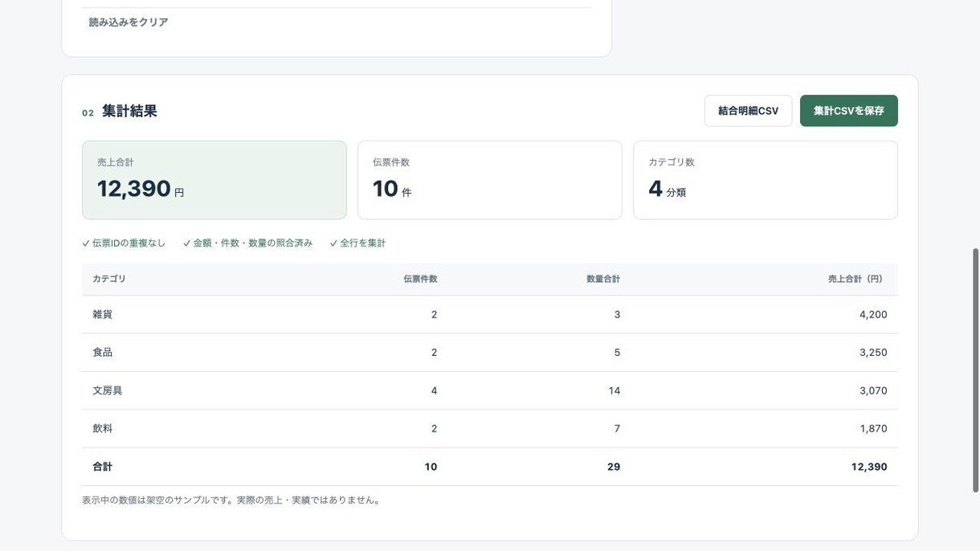This screenshot has height=551, width=980.
Task: Select the カテゴリ数 summary card
Action: pos(766,180)
